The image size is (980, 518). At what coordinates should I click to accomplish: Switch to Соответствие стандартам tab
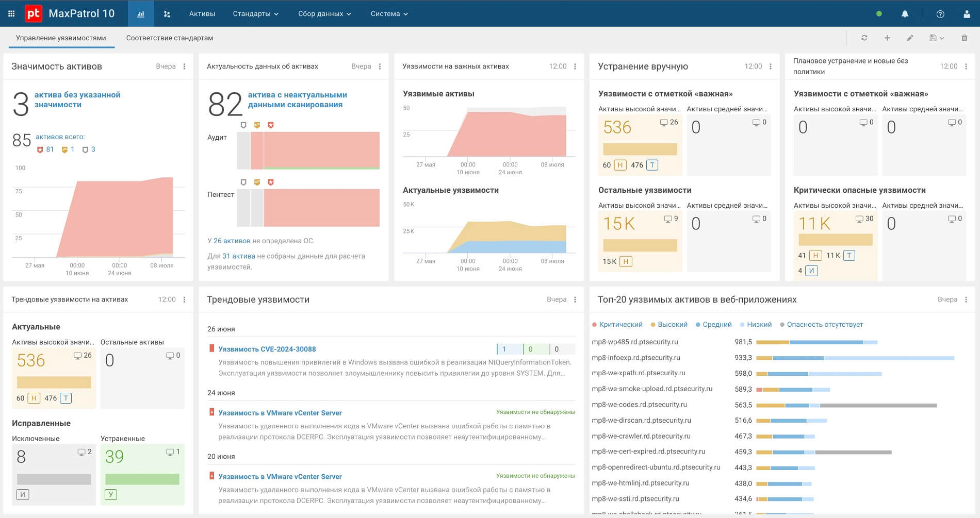click(x=170, y=38)
